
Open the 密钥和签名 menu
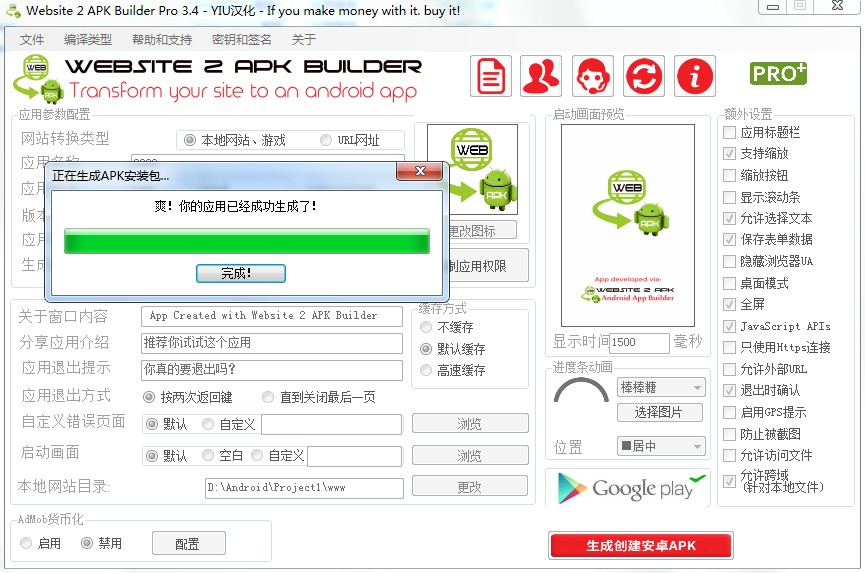pyautogui.click(x=242, y=40)
